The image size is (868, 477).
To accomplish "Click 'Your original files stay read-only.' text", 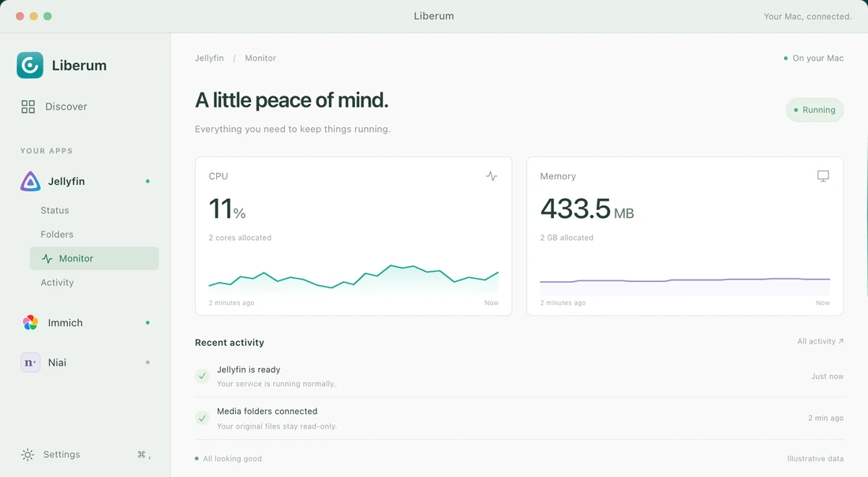I will 277,426.
